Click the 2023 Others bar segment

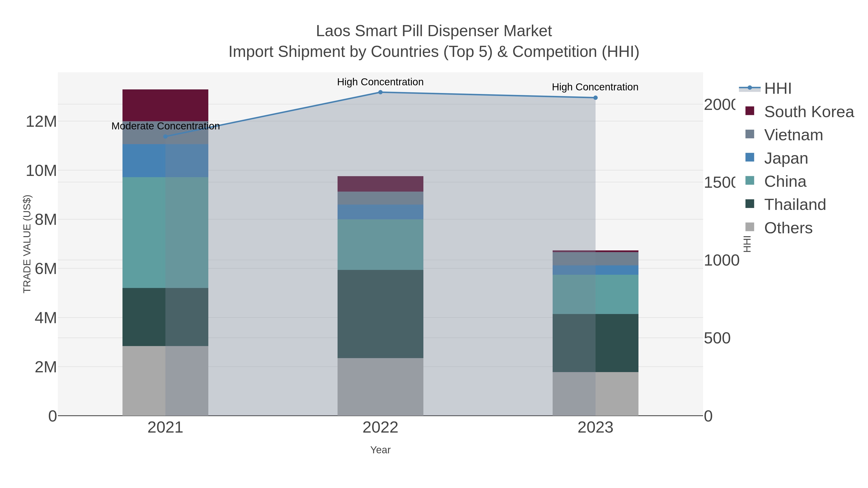click(x=595, y=394)
